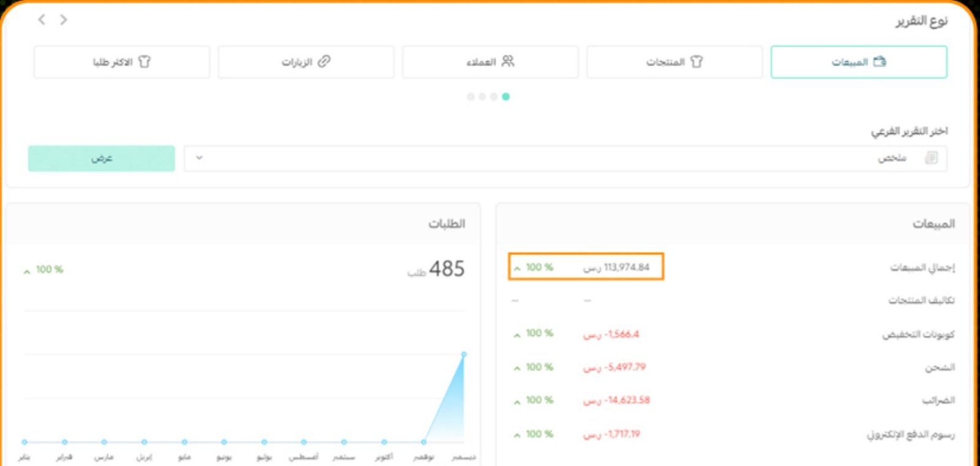Click the نوع التقرير section title

pyautogui.click(x=922, y=21)
